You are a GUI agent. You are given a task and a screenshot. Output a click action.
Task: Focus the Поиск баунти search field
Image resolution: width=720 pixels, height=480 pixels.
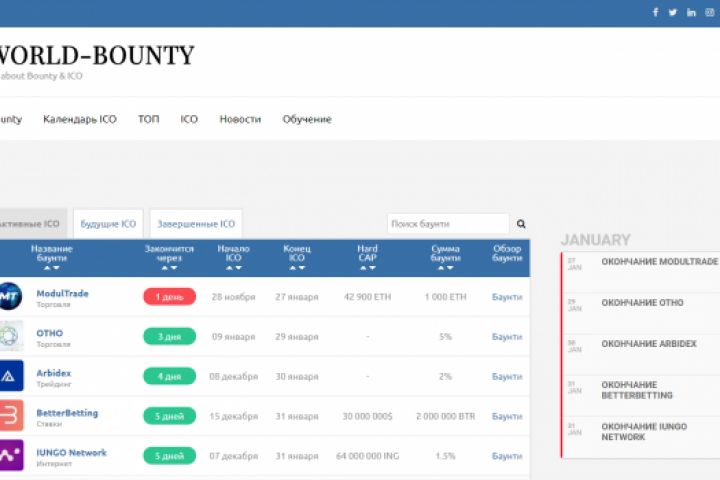pyautogui.click(x=448, y=224)
